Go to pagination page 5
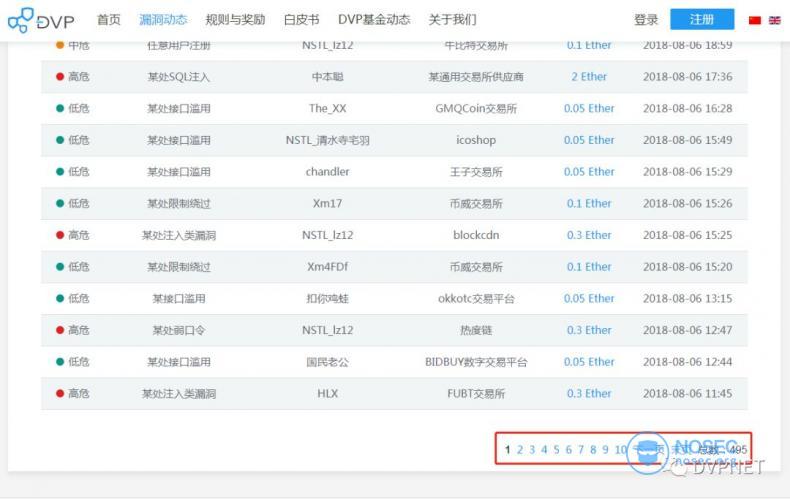The image size is (790, 499). (x=556, y=450)
